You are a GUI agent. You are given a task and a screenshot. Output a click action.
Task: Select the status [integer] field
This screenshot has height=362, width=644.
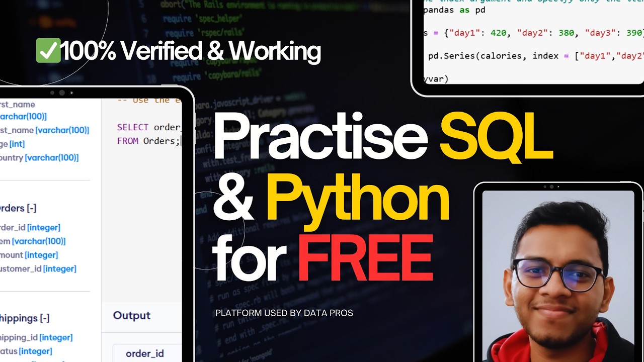pos(26,351)
